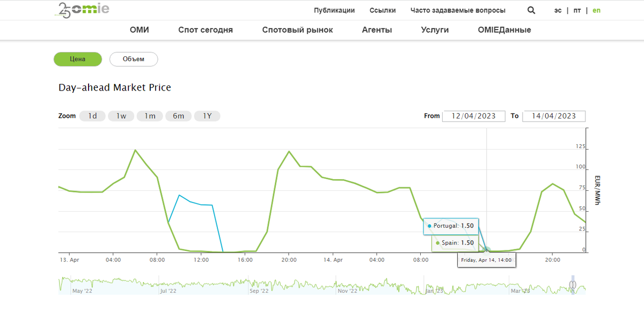This screenshot has width=644, height=319.
Task: Open the Спот сегодня menu
Action: pyautogui.click(x=206, y=30)
